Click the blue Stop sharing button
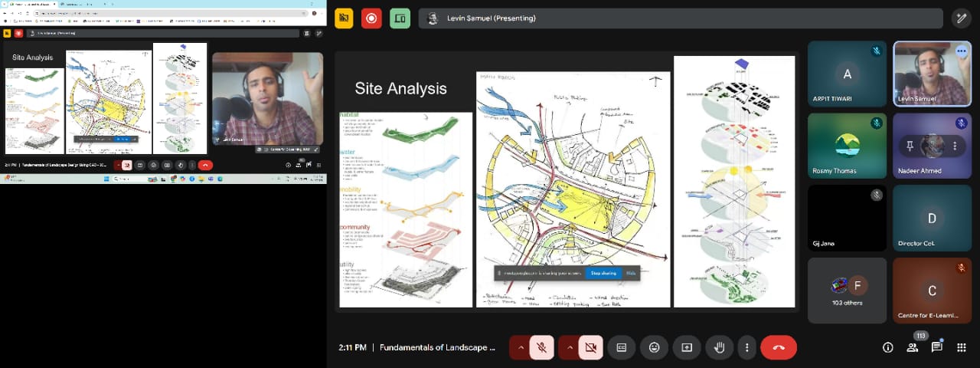Screen dimensions: 980x368 tap(603, 273)
